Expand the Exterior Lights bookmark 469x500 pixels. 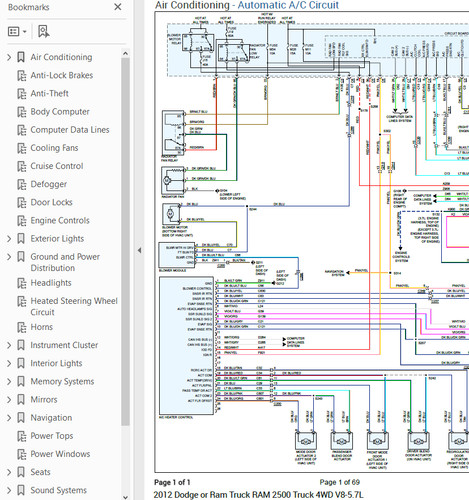pos(9,239)
